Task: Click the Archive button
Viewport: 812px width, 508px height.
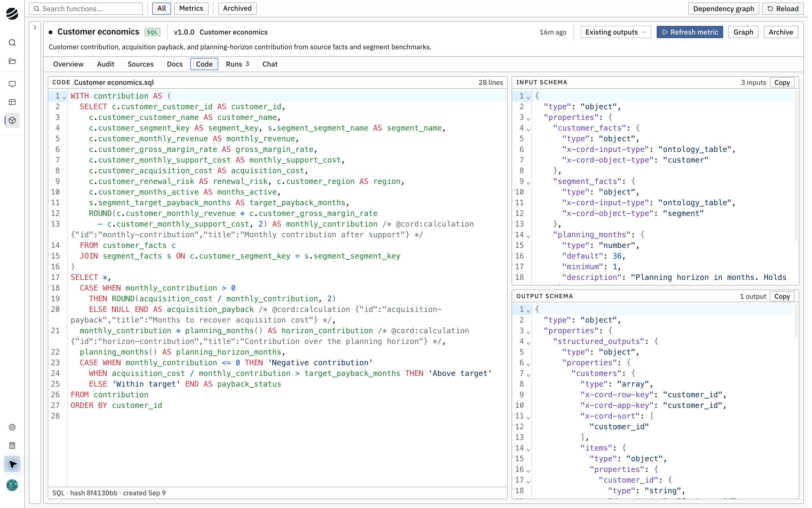Action: 781,32
